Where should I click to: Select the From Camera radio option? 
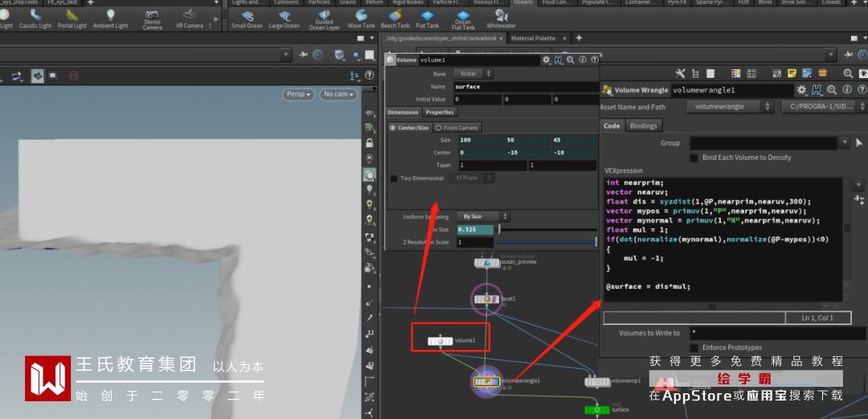tap(457, 128)
